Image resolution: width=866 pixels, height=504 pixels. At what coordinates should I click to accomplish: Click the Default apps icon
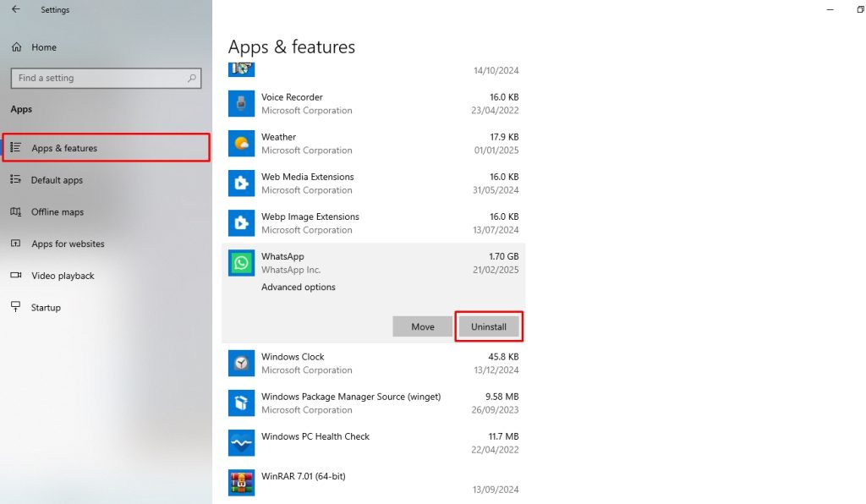(x=15, y=179)
